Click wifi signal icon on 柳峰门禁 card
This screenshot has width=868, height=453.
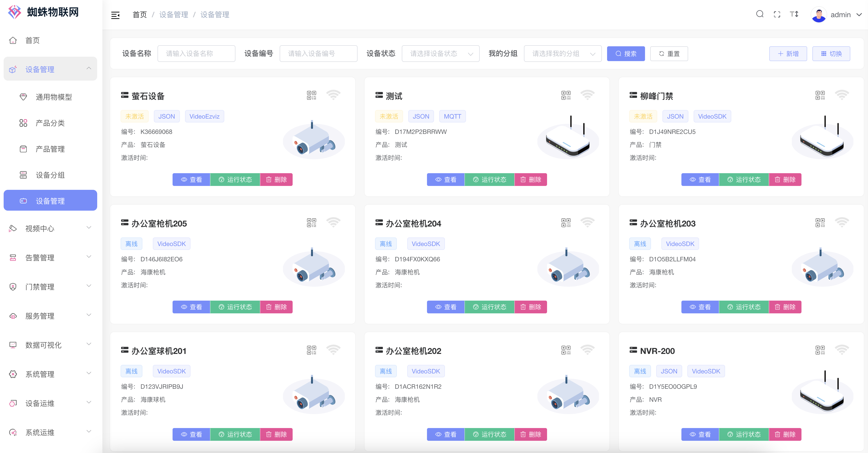tap(842, 95)
